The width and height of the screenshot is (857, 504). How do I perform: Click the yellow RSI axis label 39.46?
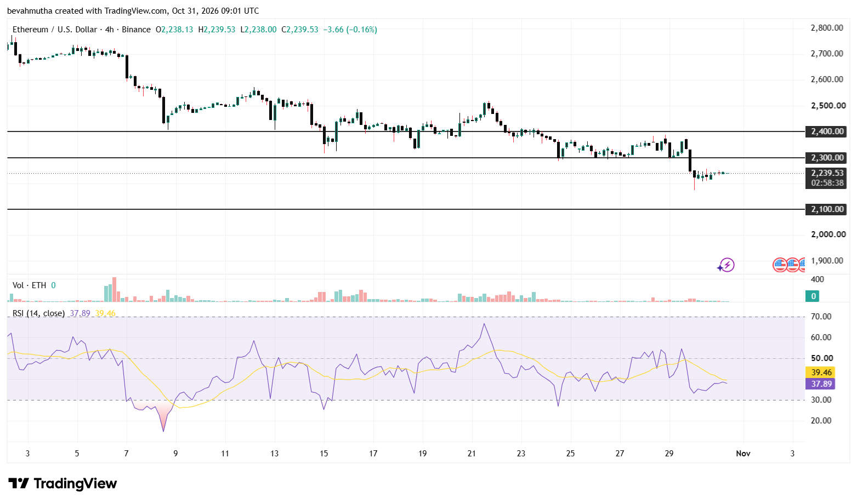pyautogui.click(x=821, y=373)
